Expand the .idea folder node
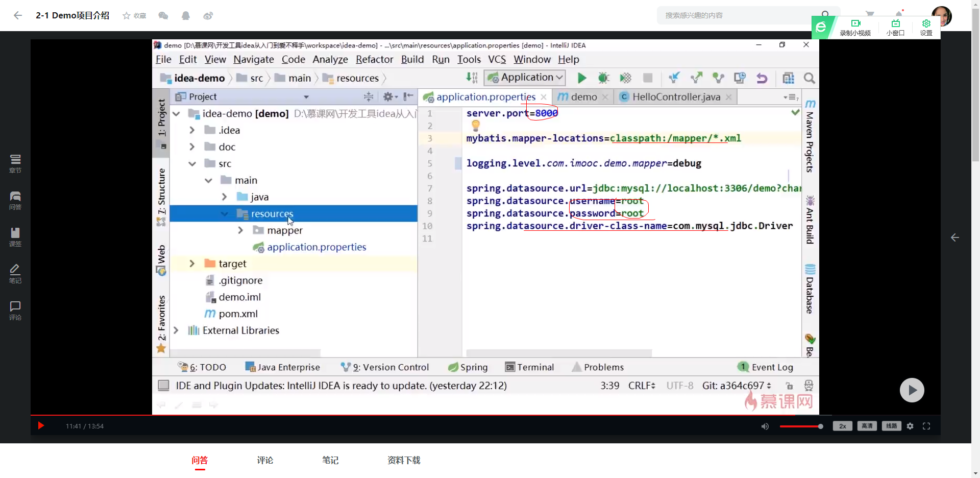Viewport: 980px width, 478px height. (192, 130)
